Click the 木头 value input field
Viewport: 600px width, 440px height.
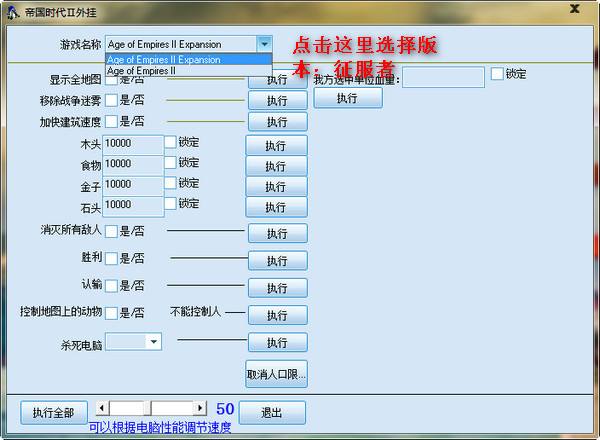click(133, 145)
